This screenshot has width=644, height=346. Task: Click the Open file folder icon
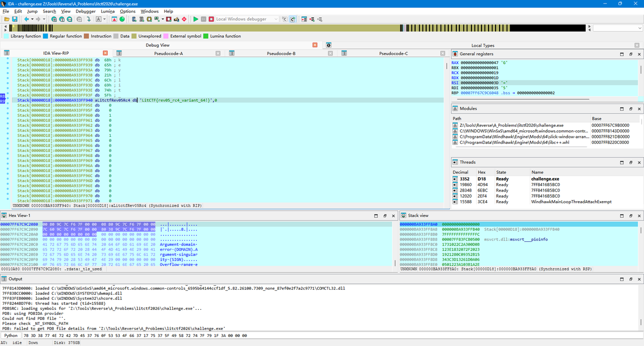(x=7, y=19)
